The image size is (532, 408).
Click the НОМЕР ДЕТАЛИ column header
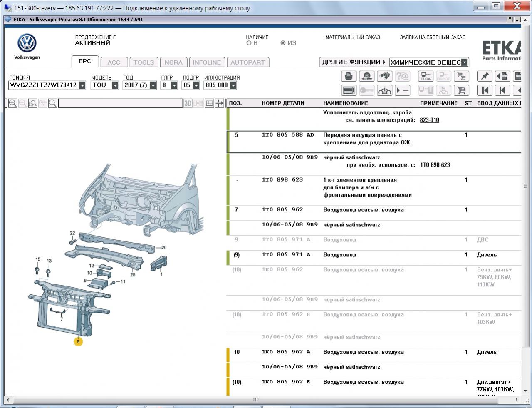pos(283,103)
